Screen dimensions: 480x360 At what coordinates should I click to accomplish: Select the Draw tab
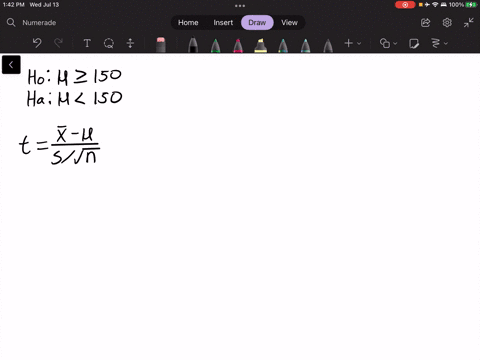(x=257, y=23)
